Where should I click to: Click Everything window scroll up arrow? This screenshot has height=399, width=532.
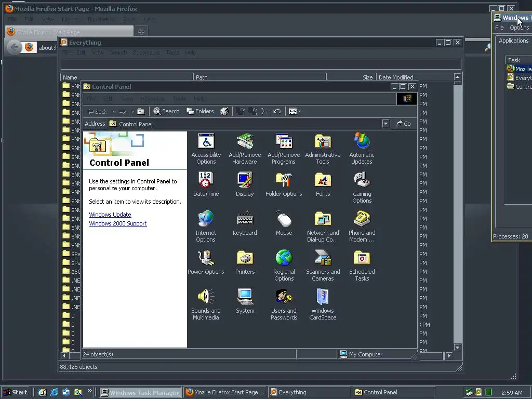click(x=457, y=77)
